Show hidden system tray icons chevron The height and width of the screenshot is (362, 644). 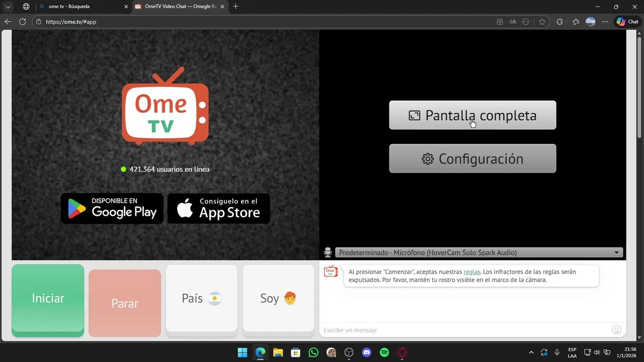pyautogui.click(x=531, y=352)
